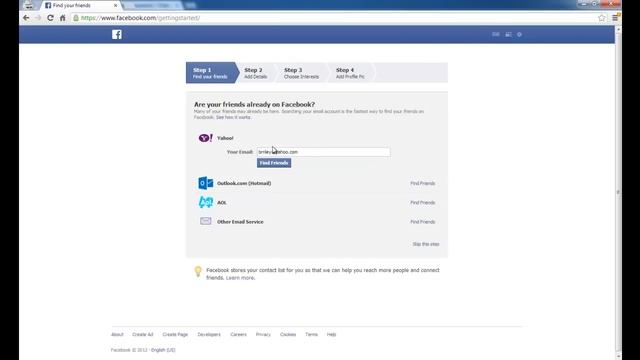Click Find Friends for Other Email Service
This screenshot has height=360, width=640.
click(x=422, y=222)
